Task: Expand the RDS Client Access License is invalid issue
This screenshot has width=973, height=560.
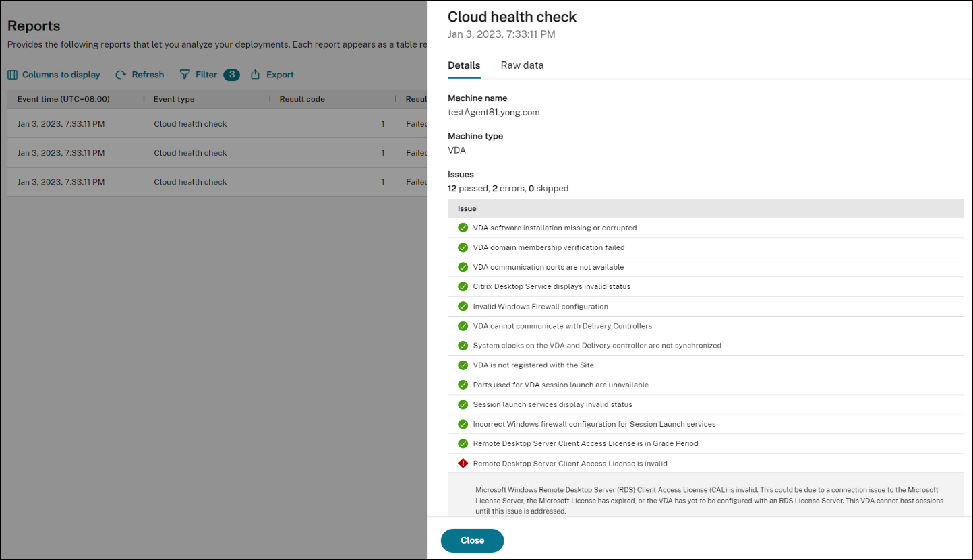Action: pyautogui.click(x=570, y=464)
